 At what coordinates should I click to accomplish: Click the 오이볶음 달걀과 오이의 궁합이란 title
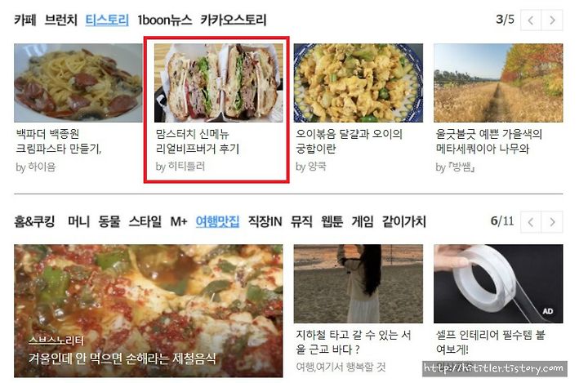click(349, 141)
